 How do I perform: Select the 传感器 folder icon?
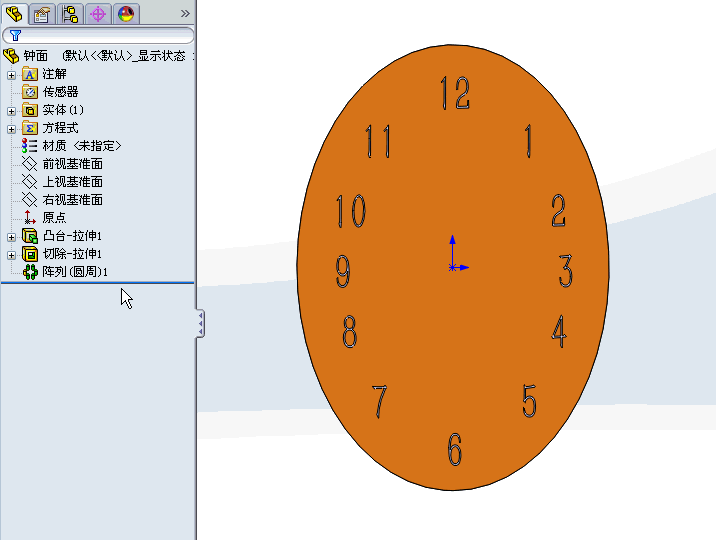click(30, 92)
